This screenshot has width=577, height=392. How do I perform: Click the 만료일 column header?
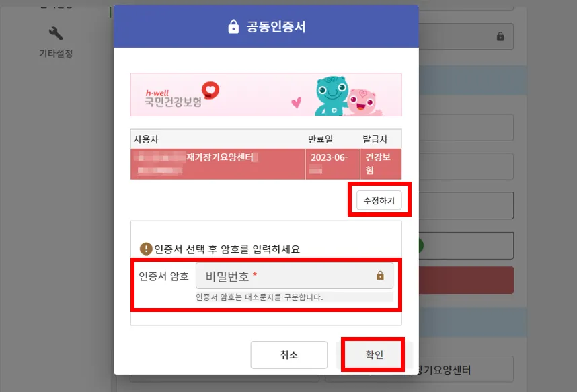click(320, 139)
